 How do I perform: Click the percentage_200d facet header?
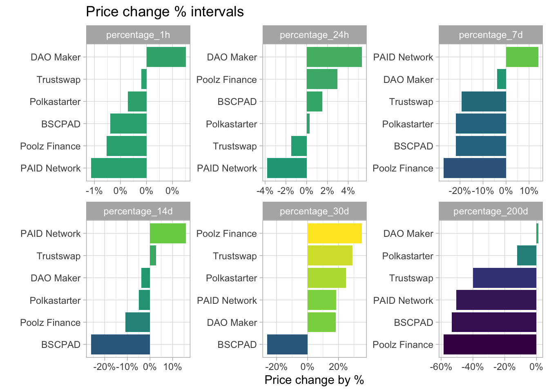(491, 211)
